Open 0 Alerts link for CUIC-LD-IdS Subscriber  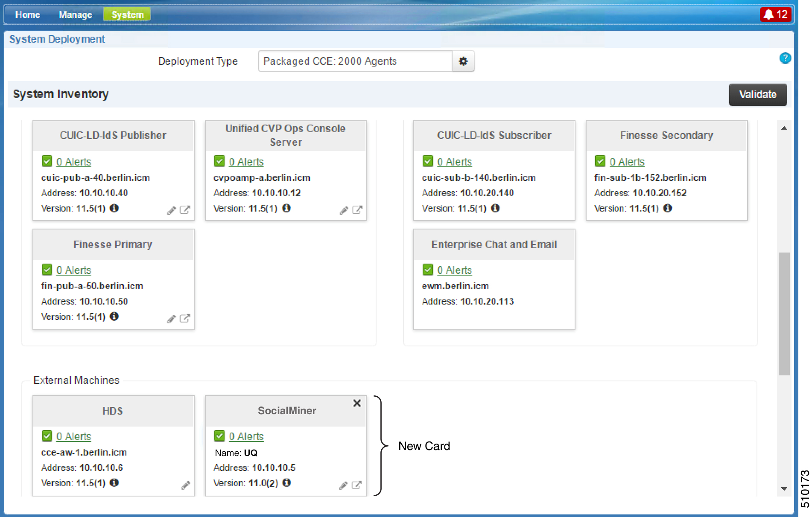pos(455,162)
